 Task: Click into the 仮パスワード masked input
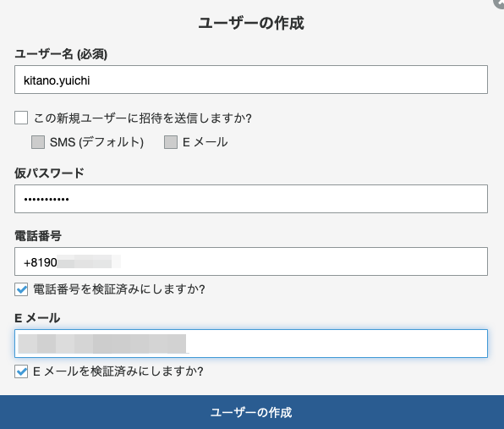(x=251, y=199)
